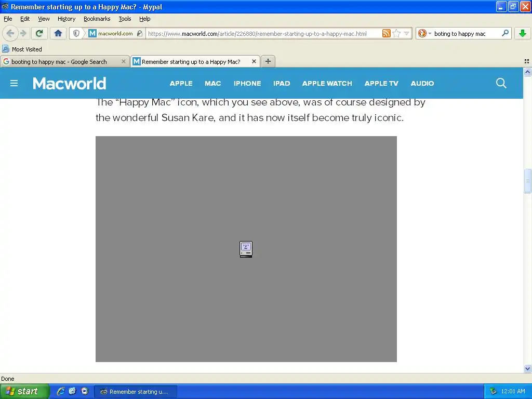Screen dimensions: 532x399
Task: Launch Windows Media Player quick launch icon
Action: point(85,391)
